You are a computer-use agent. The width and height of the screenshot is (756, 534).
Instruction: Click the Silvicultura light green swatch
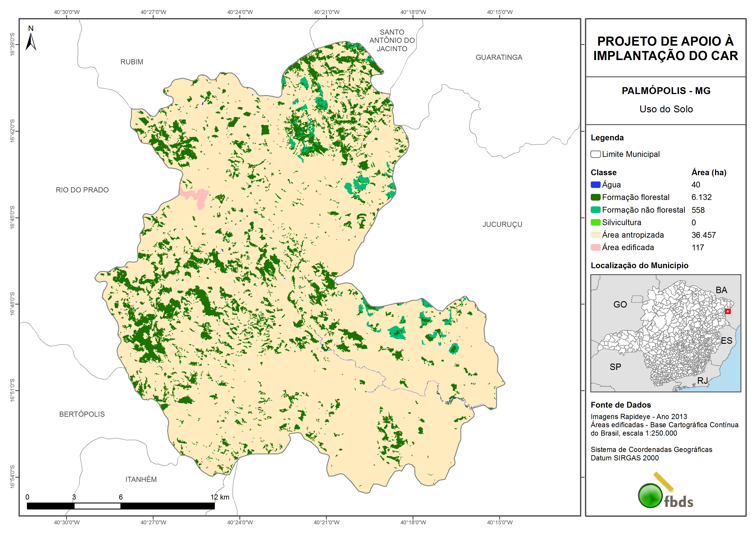595,222
